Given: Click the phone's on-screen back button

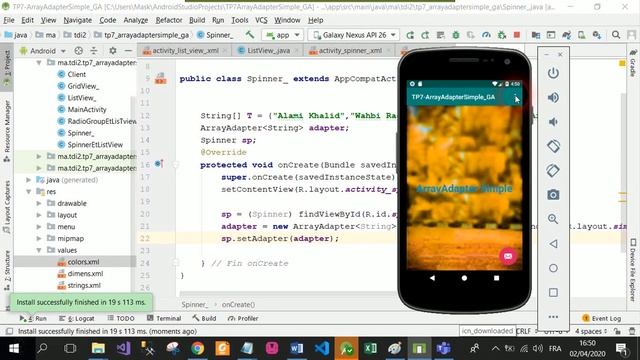Looking at the screenshot, I should pos(432,278).
